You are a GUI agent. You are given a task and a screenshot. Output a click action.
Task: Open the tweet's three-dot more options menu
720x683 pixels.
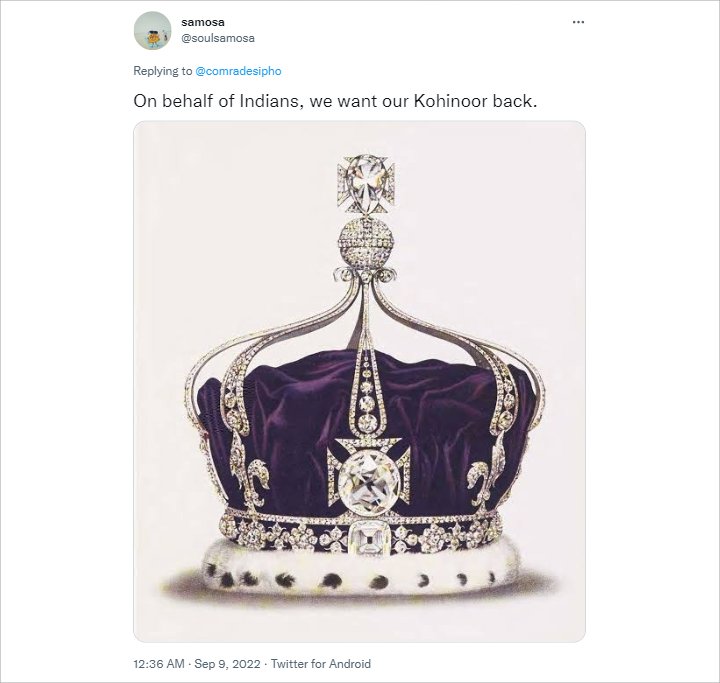[578, 22]
